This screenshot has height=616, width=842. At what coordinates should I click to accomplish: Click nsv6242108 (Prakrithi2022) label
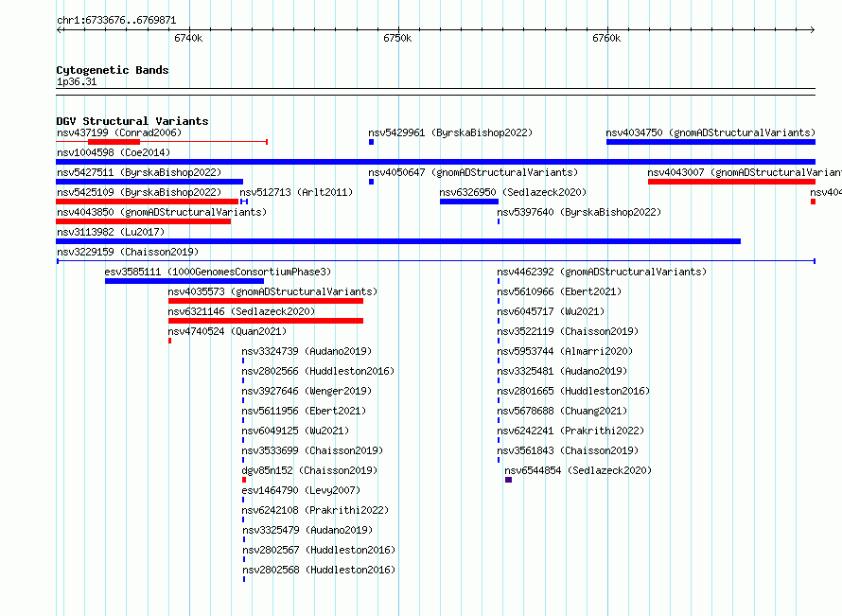click(315, 510)
